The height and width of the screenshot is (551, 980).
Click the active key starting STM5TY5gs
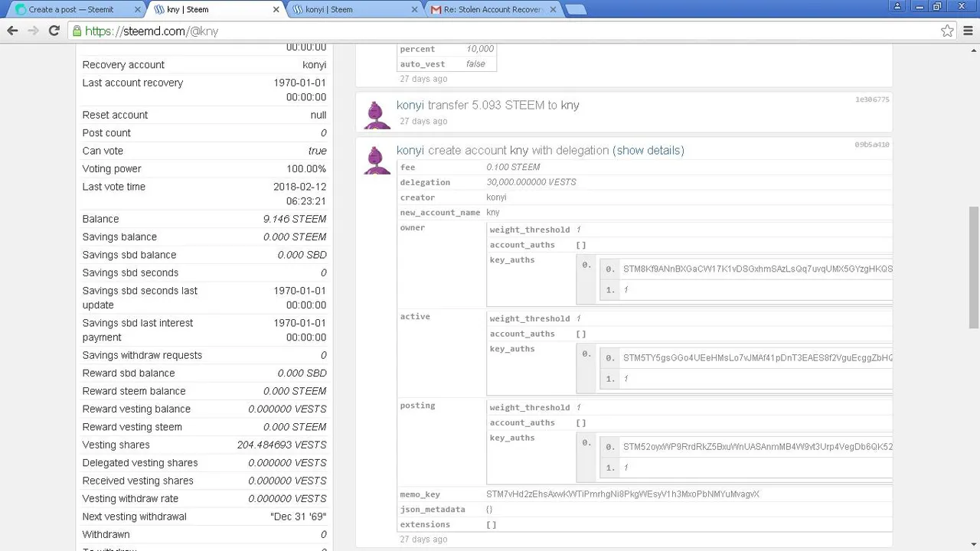757,358
